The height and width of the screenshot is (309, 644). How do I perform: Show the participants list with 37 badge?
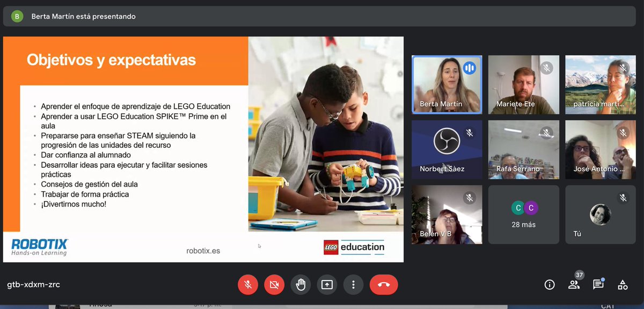(574, 284)
